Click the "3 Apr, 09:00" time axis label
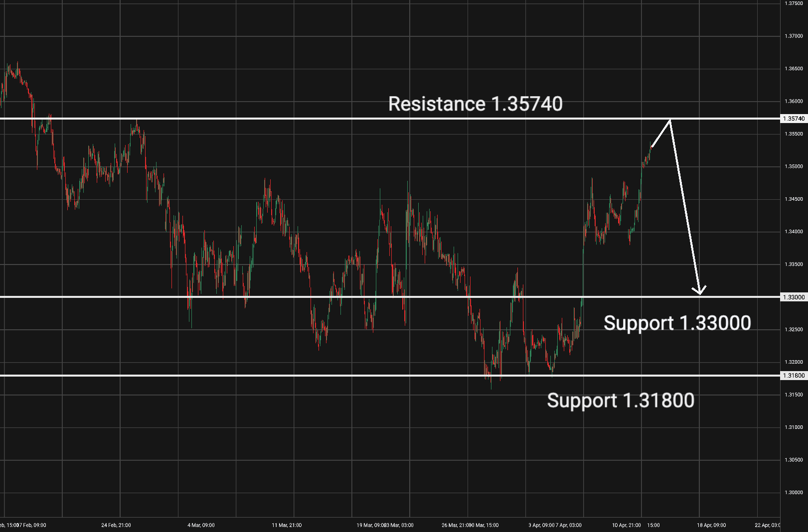Viewport: 808px width, 532px height. [541, 525]
